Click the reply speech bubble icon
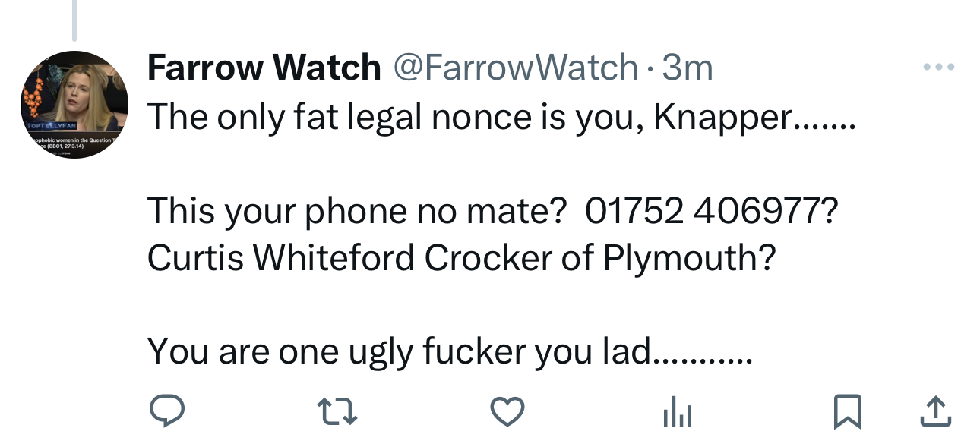Image resolution: width=980 pixels, height=447 pixels. pyautogui.click(x=166, y=413)
